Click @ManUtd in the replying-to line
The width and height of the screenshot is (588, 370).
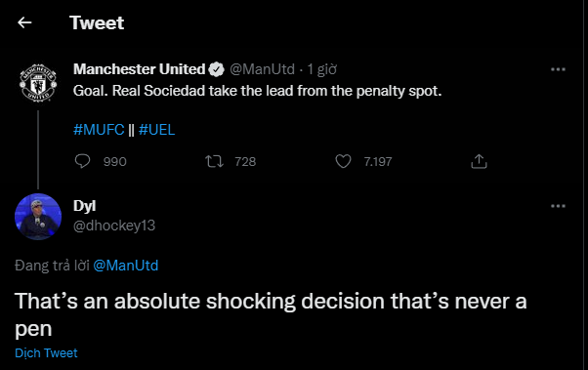pos(126,266)
